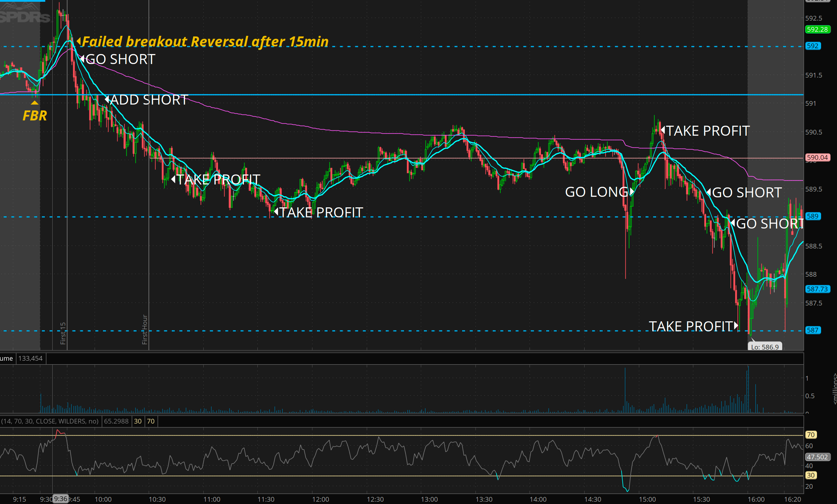This screenshot has width=837, height=504.
Task: Click the RSI value 65.2988 readout
Action: coord(116,421)
